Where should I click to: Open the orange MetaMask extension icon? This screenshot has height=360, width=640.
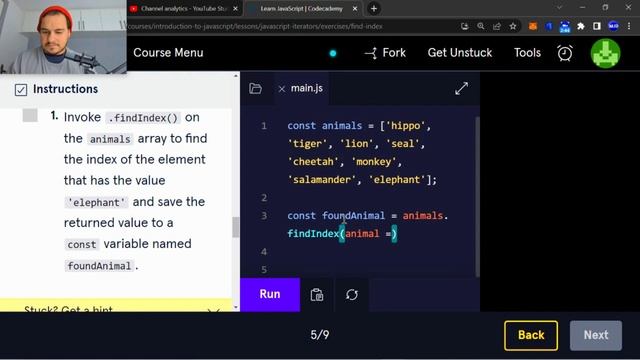533,27
